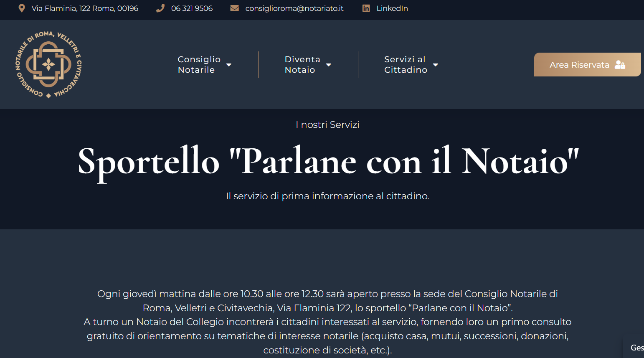The height and width of the screenshot is (358, 644).
Task: Click the user lock icon in Area Riservata
Action: pos(620,65)
